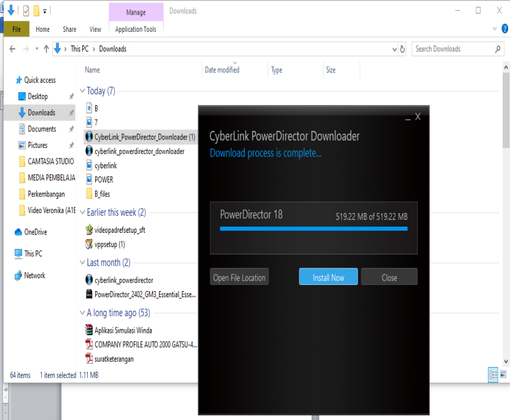
Task: Click the Forward navigation arrow
Action: pos(26,49)
